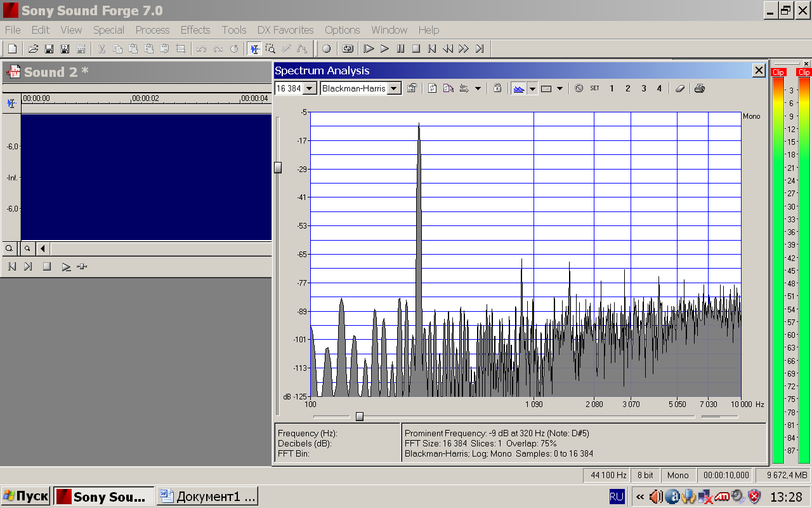Click the Paste clipboard icon
812x508 pixels.
pos(133,49)
